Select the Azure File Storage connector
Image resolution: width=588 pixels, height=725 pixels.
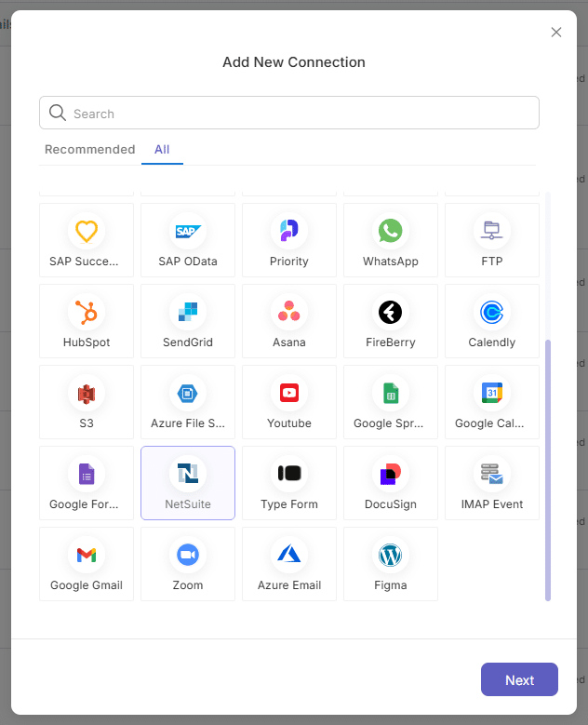188,402
